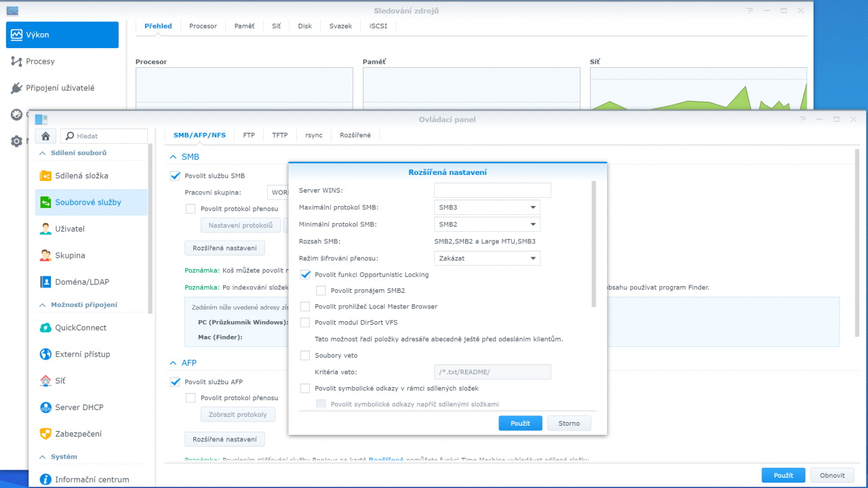
Task: Collapse Sdílení souborů sidebar group
Action: click(43, 153)
